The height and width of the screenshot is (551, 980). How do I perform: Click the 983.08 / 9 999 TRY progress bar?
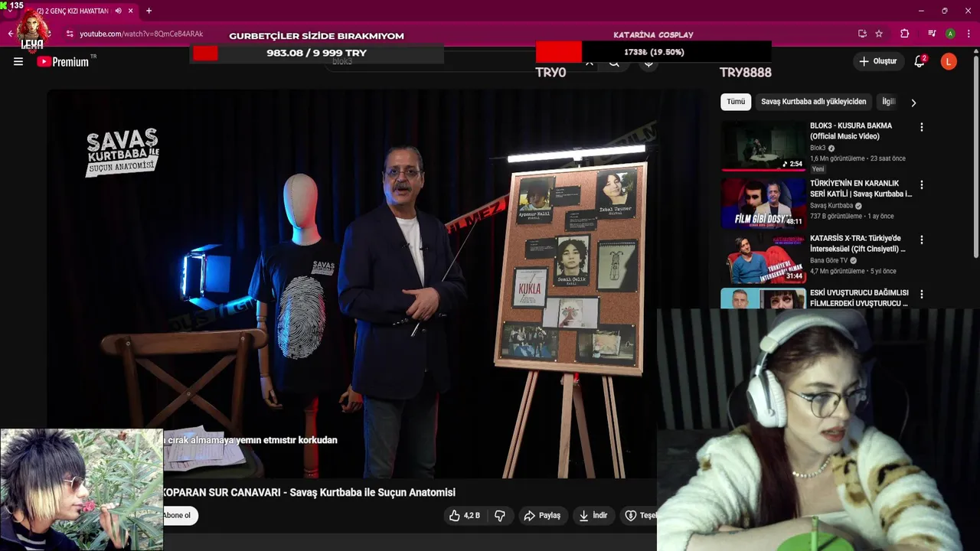[317, 53]
